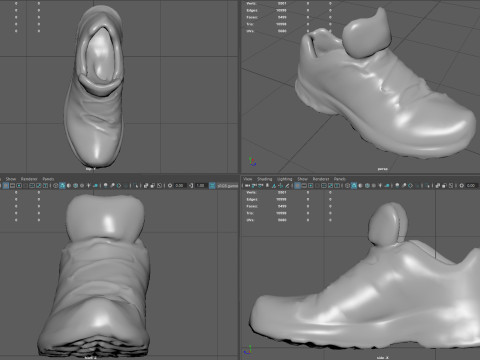Viewport: 480px width, 360px height.
Task: Switch to Wireframe shading in side view toolbar
Action: pos(347,185)
